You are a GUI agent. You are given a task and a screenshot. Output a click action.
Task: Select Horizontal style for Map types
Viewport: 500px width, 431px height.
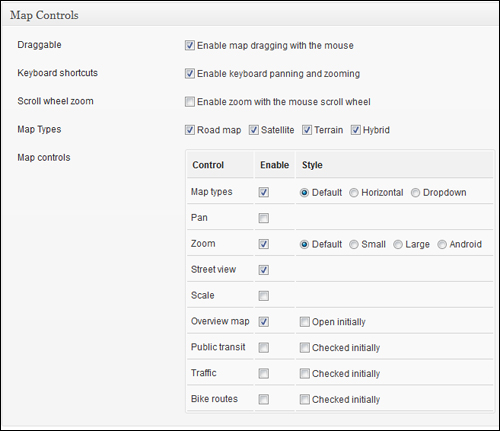[x=354, y=193]
